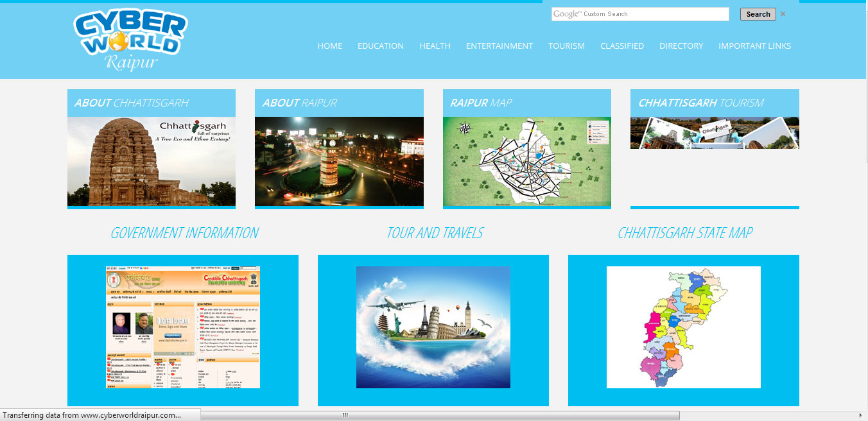The image size is (868, 421).
Task: Click inside the Google Custom Search field
Action: [640, 13]
